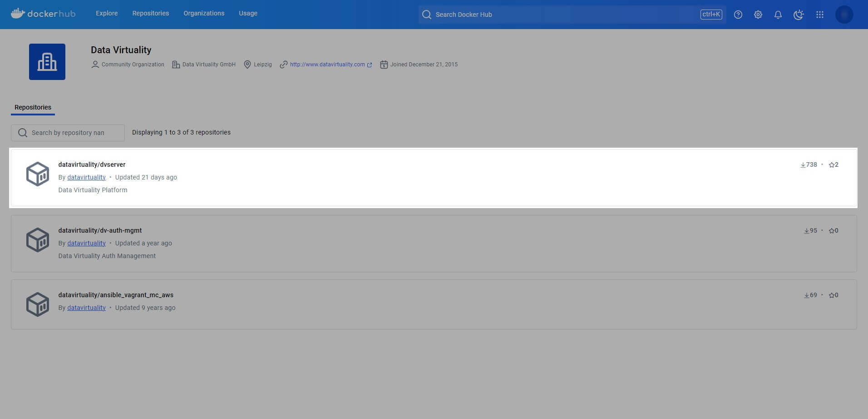
Task: Open the Explore menu
Action: coord(107,14)
